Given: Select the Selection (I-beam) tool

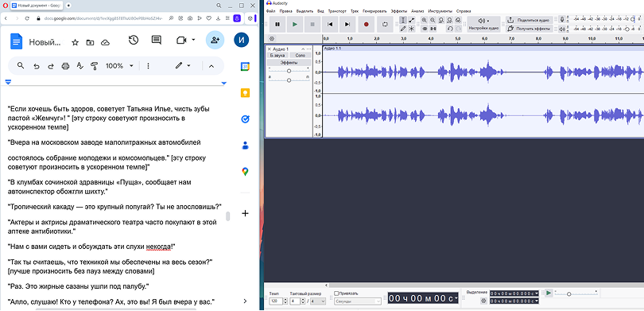Looking at the screenshot, I should [403, 20].
